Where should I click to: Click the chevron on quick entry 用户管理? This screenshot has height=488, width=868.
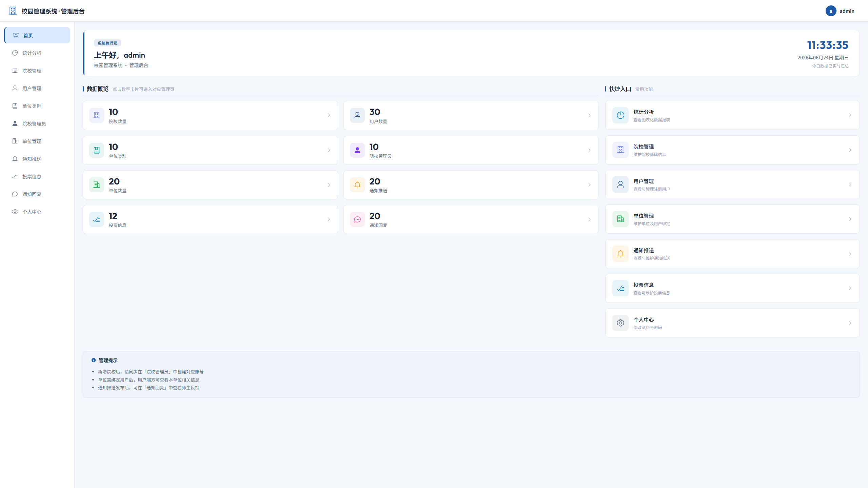(850, 184)
